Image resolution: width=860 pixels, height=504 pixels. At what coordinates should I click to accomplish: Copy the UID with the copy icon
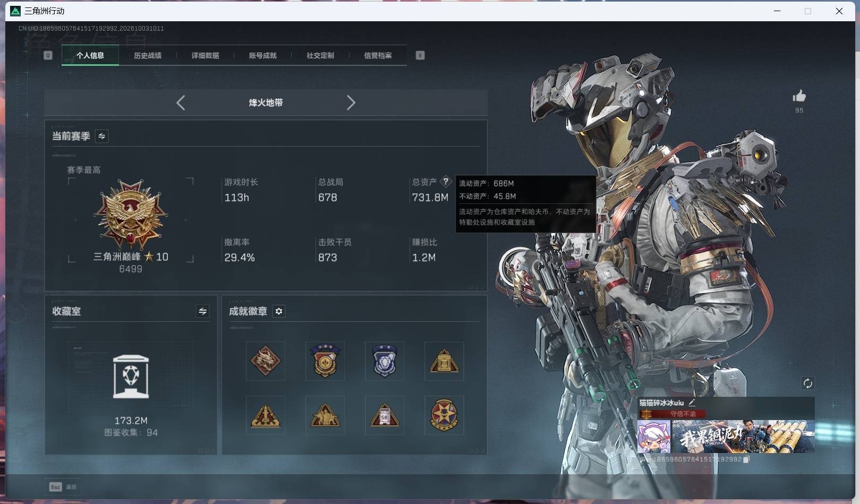click(746, 459)
